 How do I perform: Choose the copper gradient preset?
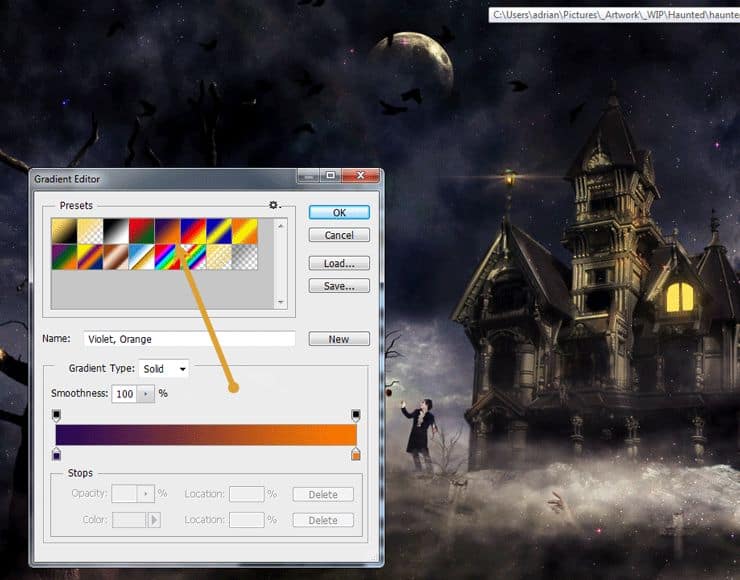point(116,257)
